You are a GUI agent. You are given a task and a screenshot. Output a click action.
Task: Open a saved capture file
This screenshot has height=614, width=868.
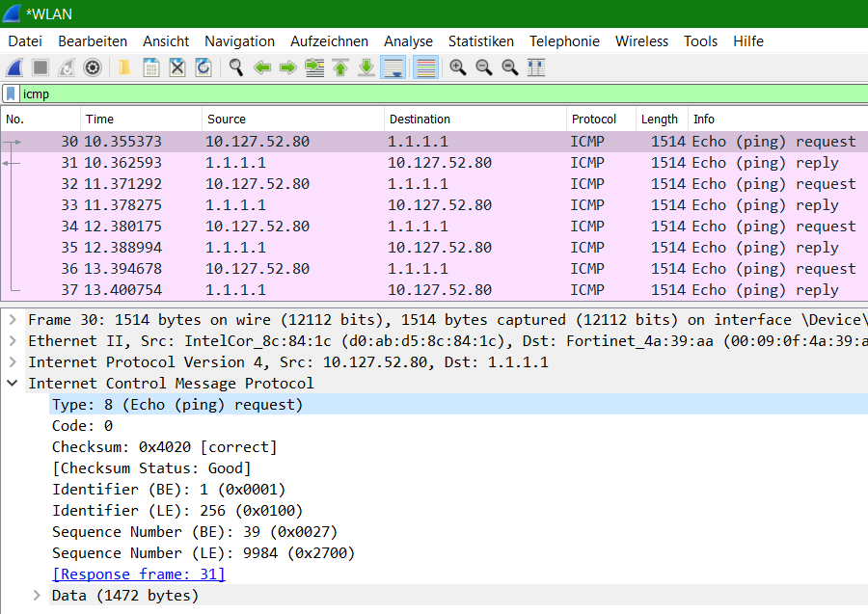coord(122,67)
